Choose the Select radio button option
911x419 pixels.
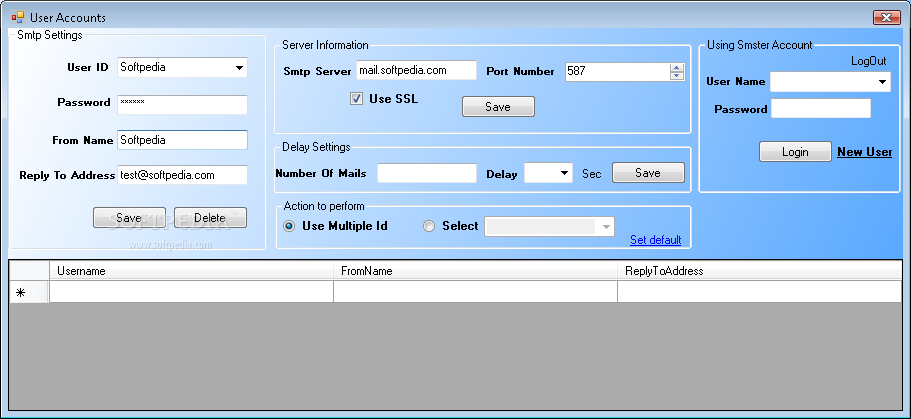pyautogui.click(x=429, y=226)
